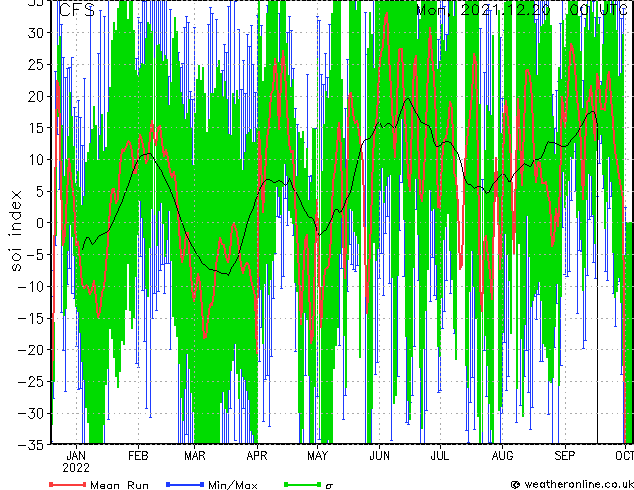Click y-axis value 30
This screenshot has height=490, width=634.
pos(36,33)
